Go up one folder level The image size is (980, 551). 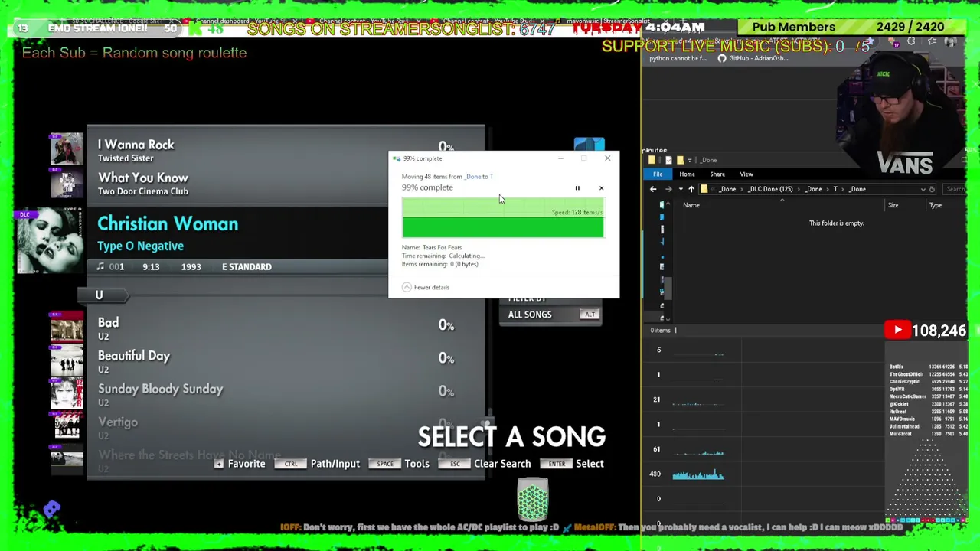(691, 189)
